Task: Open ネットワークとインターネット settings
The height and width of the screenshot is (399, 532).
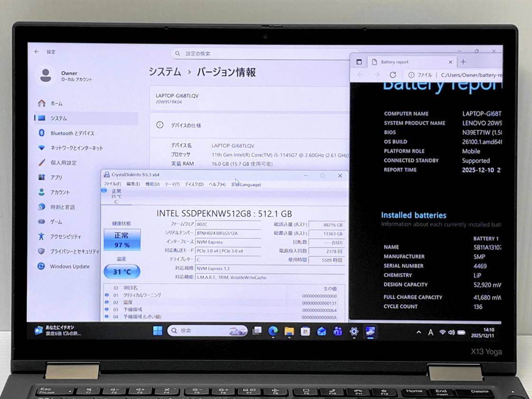Action: pyautogui.click(x=76, y=148)
